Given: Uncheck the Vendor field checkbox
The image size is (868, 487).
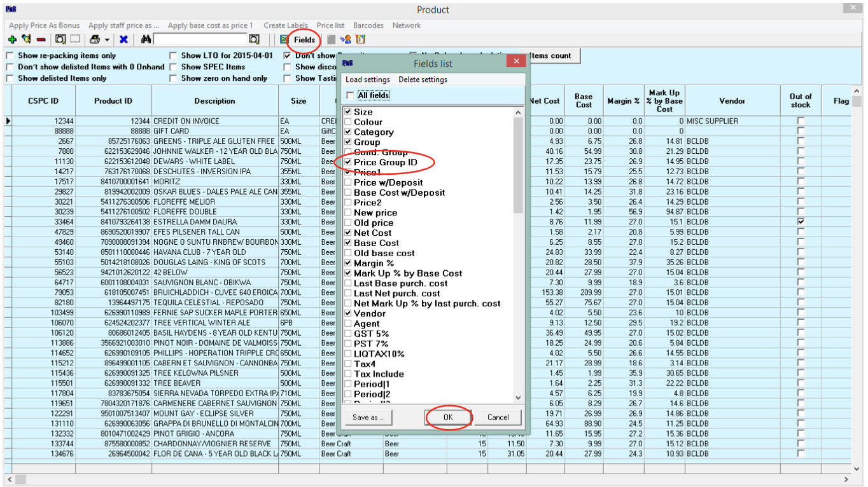Looking at the screenshot, I should 347,313.
